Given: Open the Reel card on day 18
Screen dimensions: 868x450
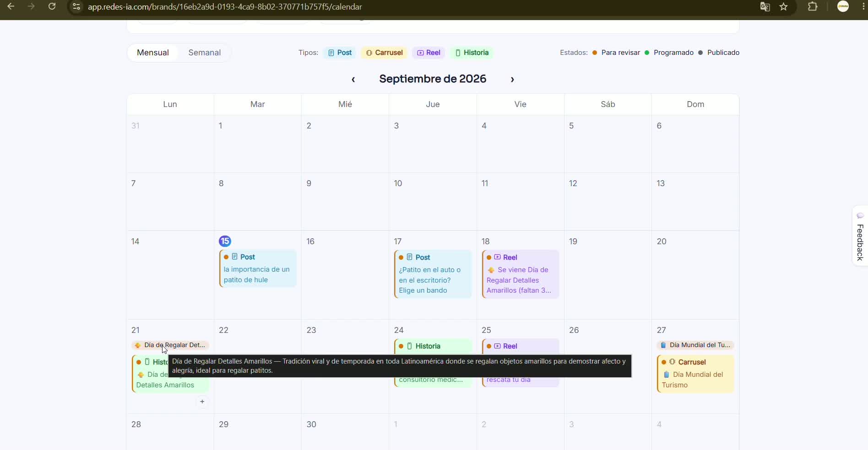Looking at the screenshot, I should pyautogui.click(x=521, y=274).
